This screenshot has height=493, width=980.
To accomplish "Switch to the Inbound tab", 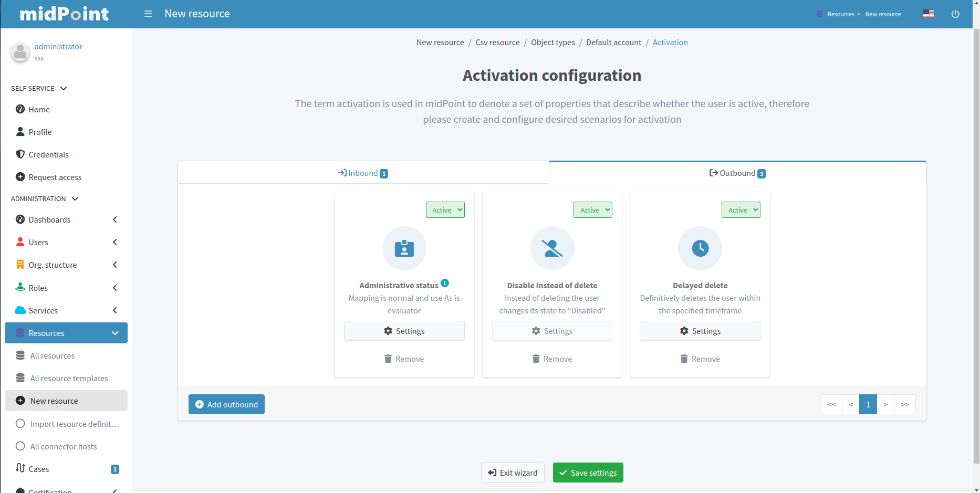I will tap(363, 173).
